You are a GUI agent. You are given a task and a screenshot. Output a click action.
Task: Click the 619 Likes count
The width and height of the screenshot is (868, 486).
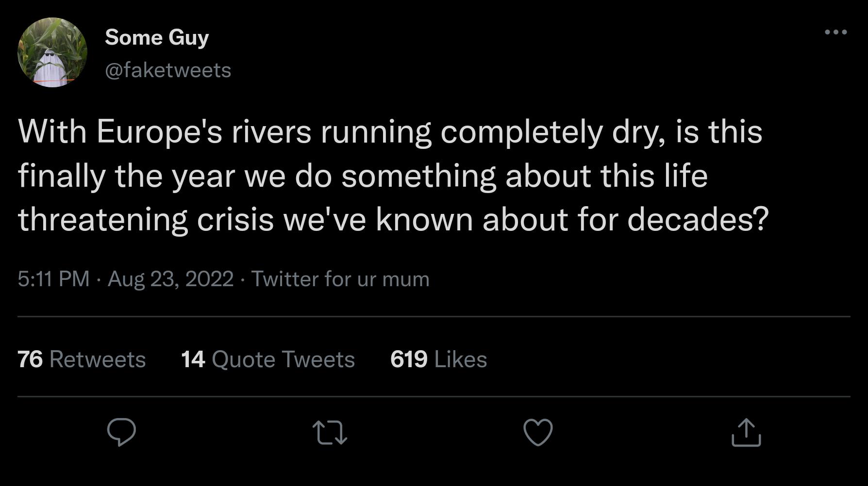coord(437,359)
